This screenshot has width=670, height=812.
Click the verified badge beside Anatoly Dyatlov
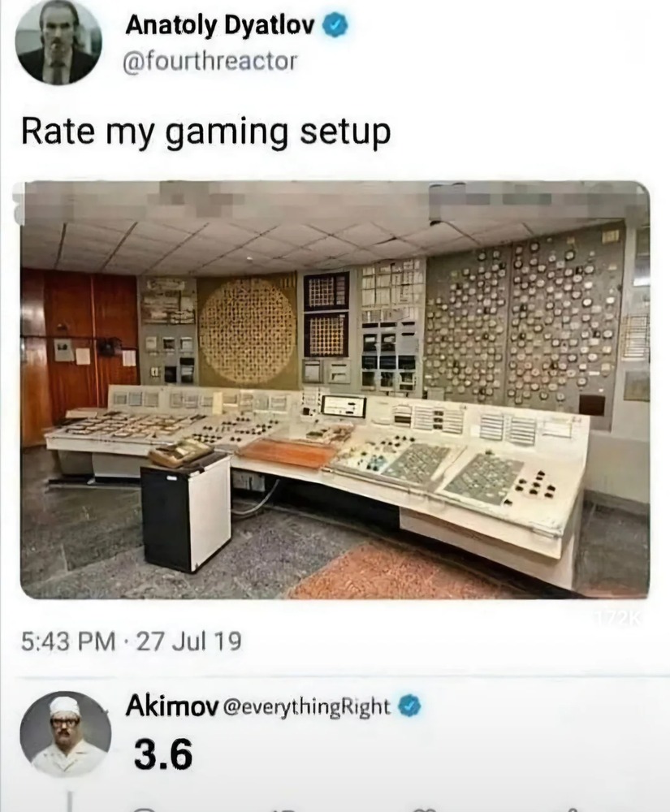click(335, 25)
